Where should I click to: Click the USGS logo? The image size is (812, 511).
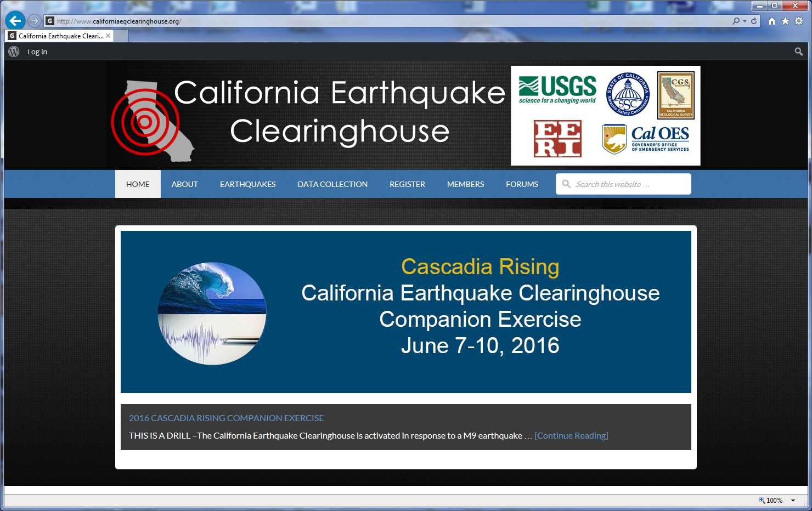click(557, 88)
